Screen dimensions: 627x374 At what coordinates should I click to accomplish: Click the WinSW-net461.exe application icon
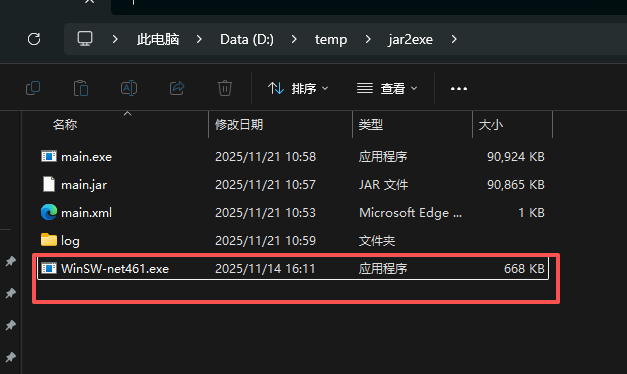point(49,268)
